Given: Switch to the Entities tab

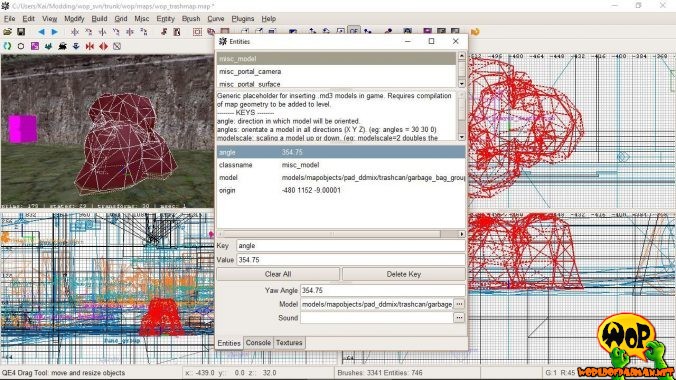Looking at the screenshot, I should pyautogui.click(x=229, y=343).
